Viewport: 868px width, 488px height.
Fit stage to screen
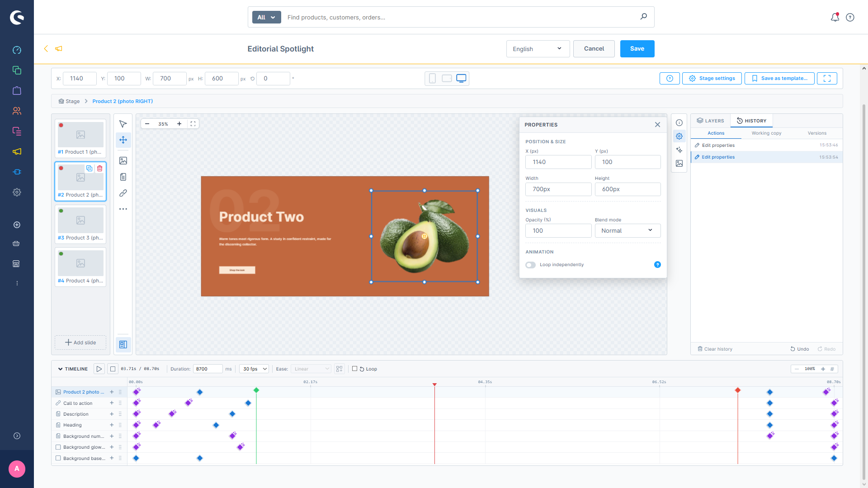click(193, 124)
